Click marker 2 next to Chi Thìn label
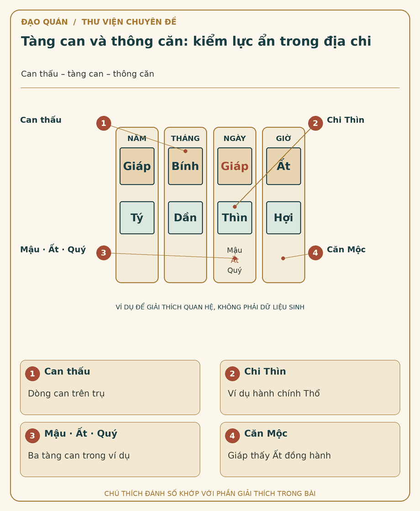420x511 pixels. pos(315,123)
